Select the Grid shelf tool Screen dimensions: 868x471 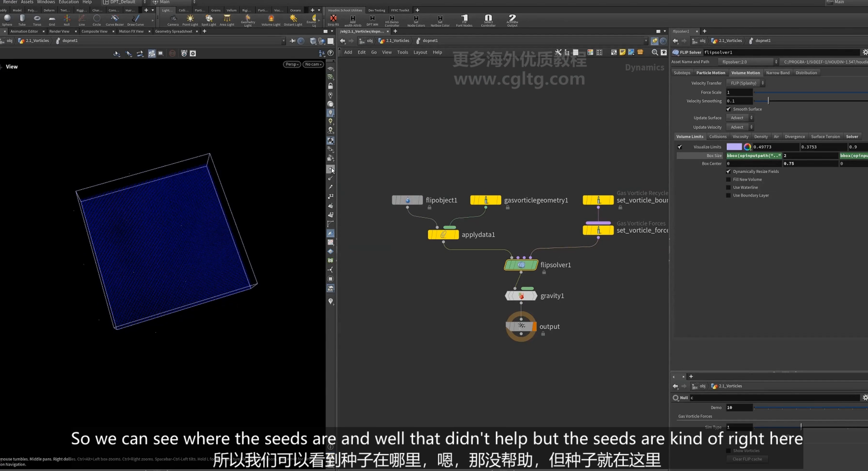pyautogui.click(x=52, y=20)
